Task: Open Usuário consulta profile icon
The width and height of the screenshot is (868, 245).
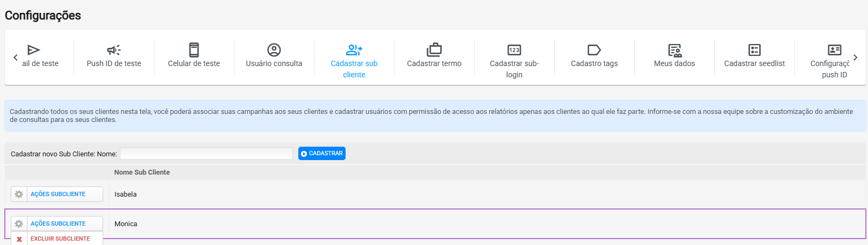Action: coord(274,50)
